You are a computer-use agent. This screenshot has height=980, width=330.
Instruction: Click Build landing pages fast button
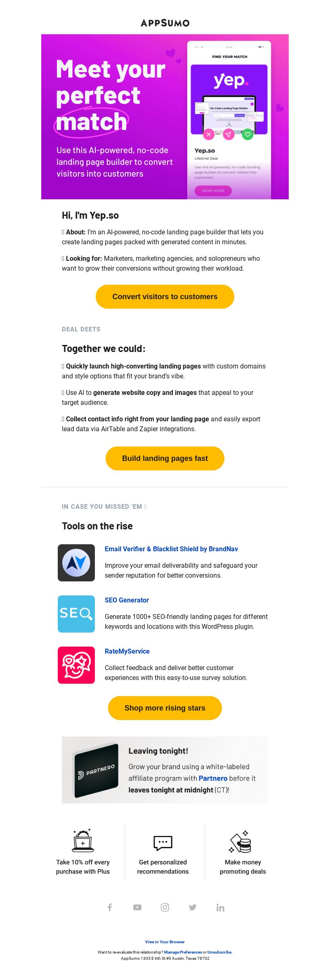click(x=165, y=458)
